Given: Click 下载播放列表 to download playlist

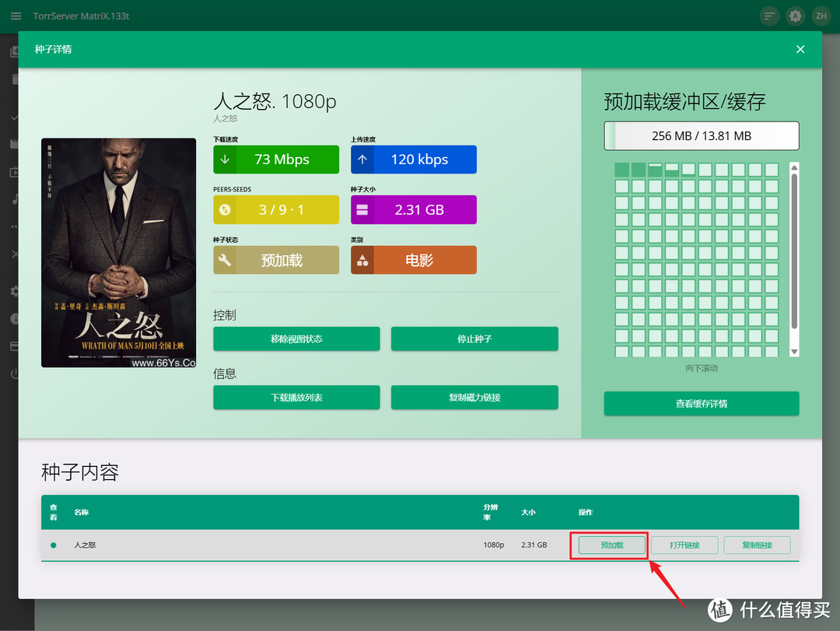Looking at the screenshot, I should coord(296,398).
